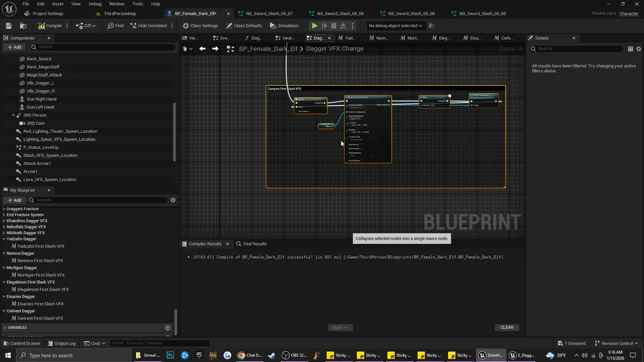Image resolution: width=644 pixels, height=362 pixels.
Task: Open the PAGE dropdown
Action: 339,328
